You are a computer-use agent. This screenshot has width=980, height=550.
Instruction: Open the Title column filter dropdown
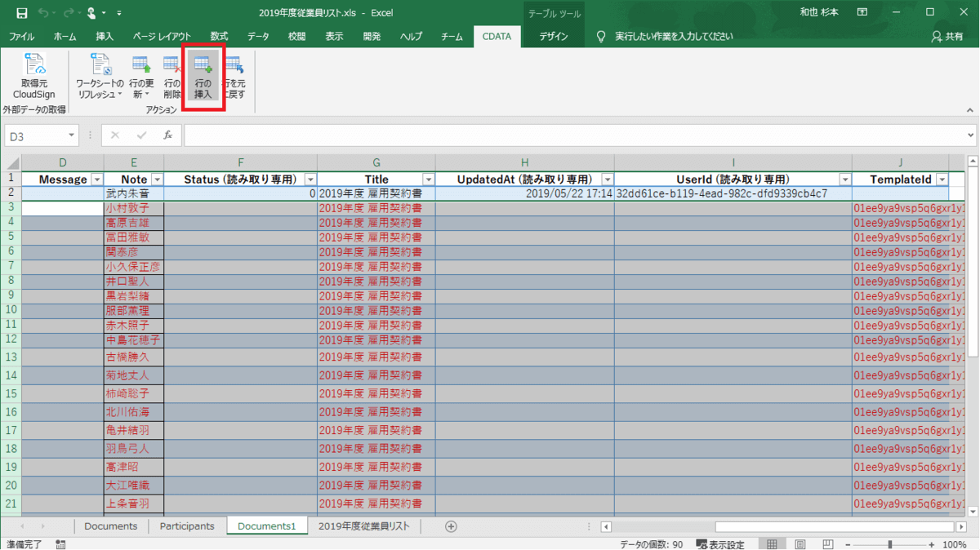tap(428, 180)
